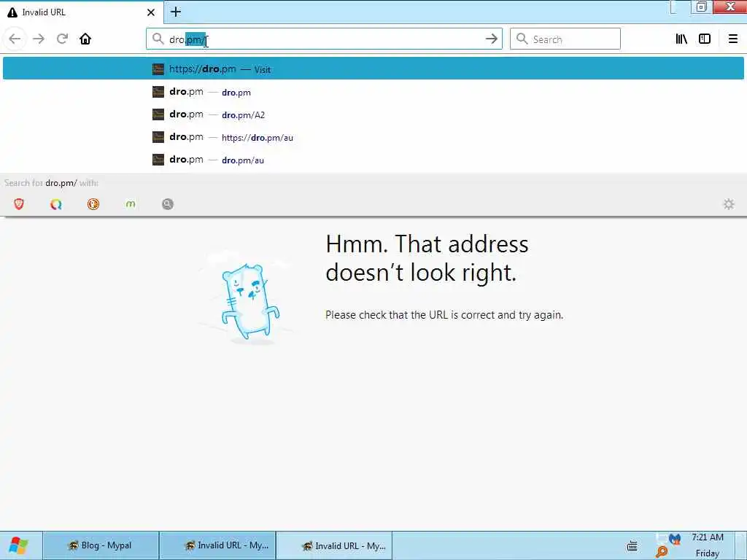Search with the DuckDuckGo engine icon
This screenshot has width=747, height=560.
[93, 204]
